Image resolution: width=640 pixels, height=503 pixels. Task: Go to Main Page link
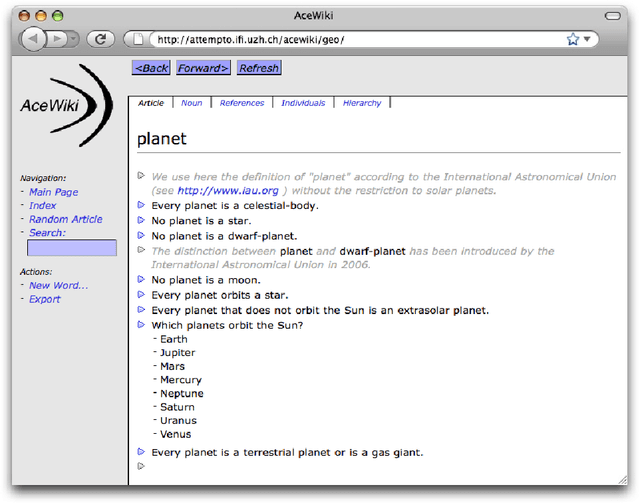pos(53,192)
